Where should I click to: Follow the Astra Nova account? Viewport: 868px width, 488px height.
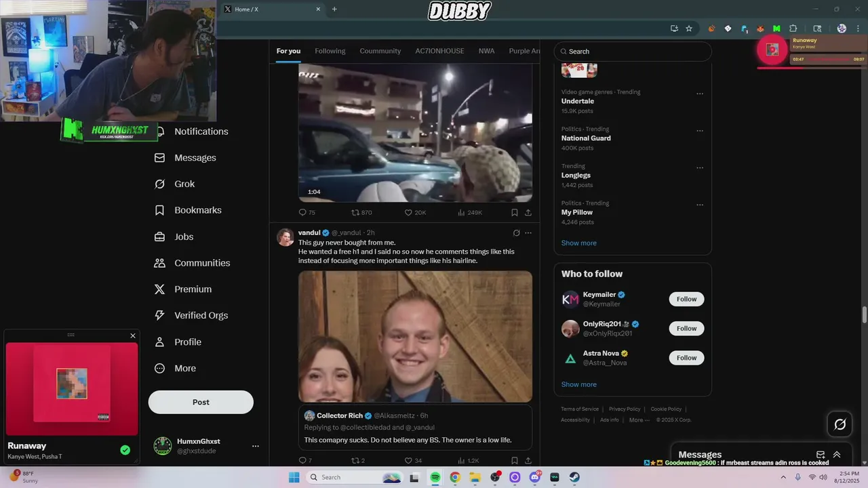point(686,357)
